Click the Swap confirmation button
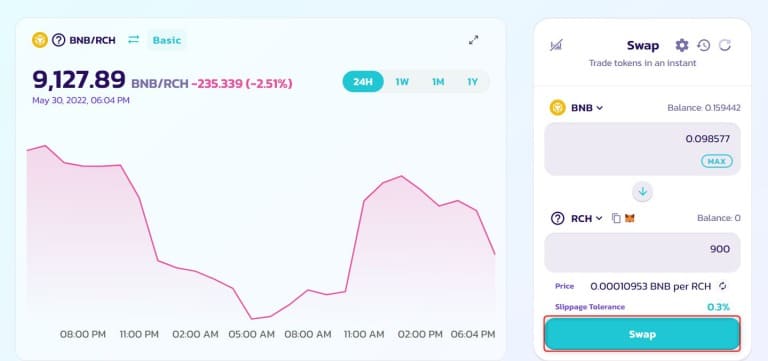This screenshot has height=361, width=768. (x=642, y=334)
